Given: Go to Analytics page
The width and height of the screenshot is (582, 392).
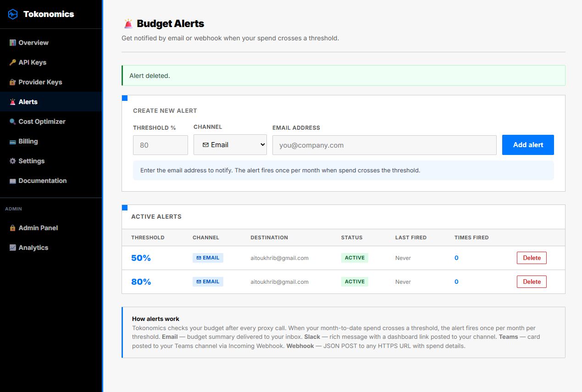Looking at the screenshot, I should 51,248.
